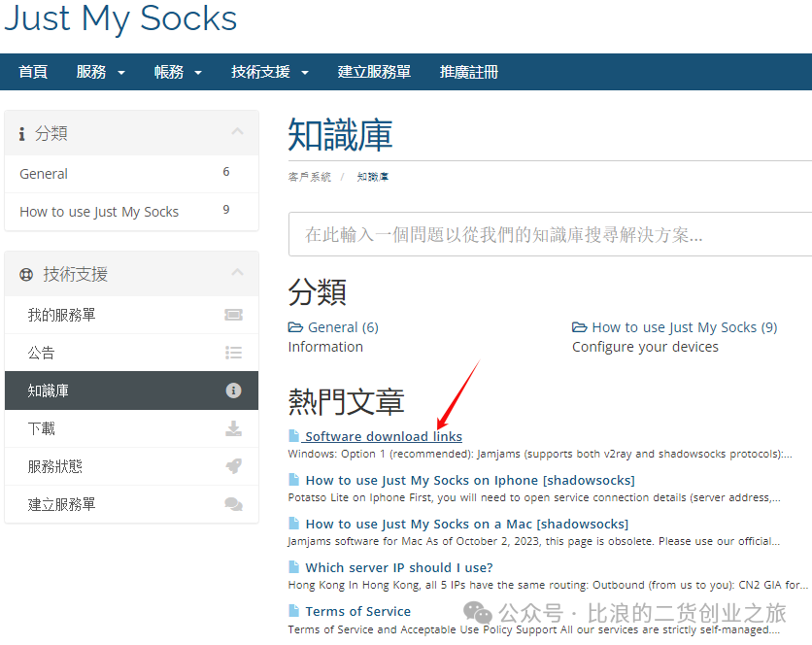Open 建立服務單 in the sidebar list

(x=131, y=504)
